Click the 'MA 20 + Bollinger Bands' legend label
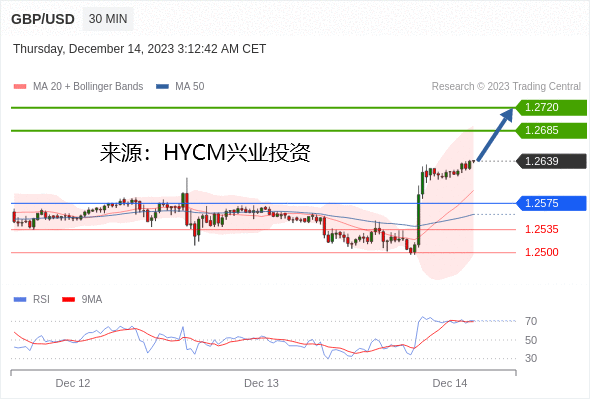The width and height of the screenshot is (593, 403). pyautogui.click(x=88, y=87)
